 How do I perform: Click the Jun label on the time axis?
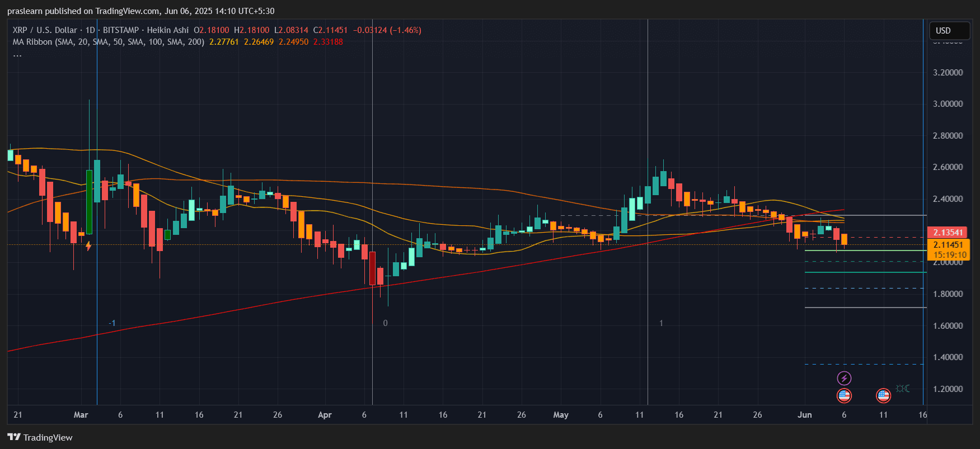[x=804, y=415]
